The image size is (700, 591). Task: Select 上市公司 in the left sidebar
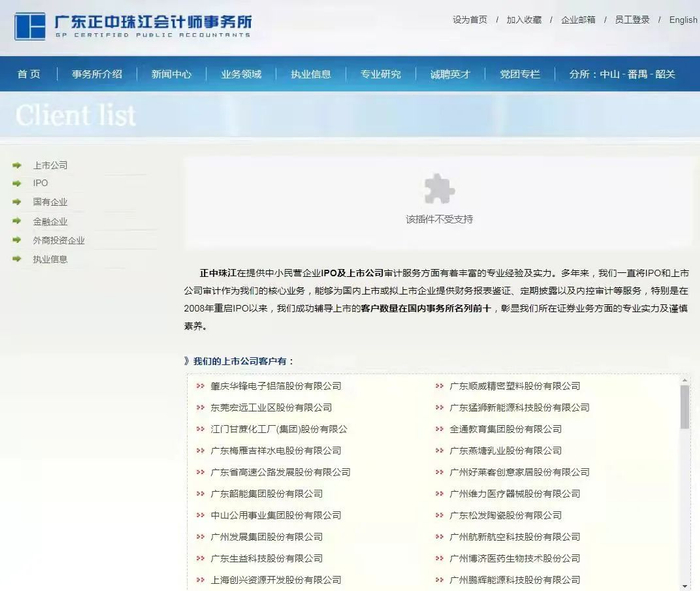point(50,165)
